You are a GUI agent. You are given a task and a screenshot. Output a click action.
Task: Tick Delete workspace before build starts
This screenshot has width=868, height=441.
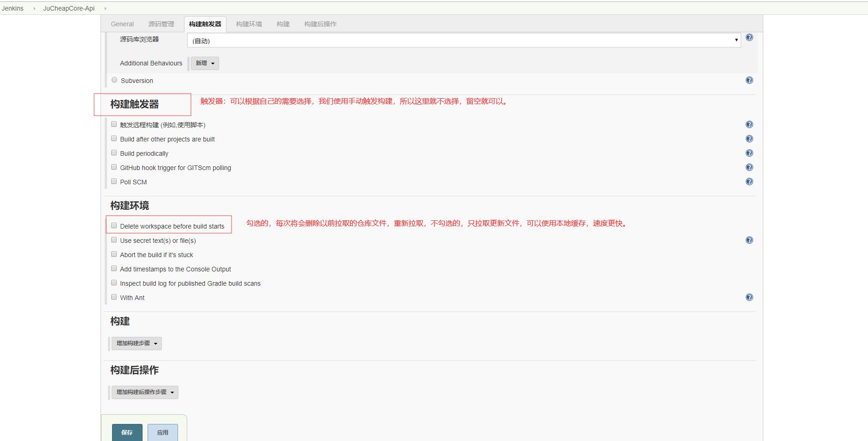pyautogui.click(x=114, y=226)
